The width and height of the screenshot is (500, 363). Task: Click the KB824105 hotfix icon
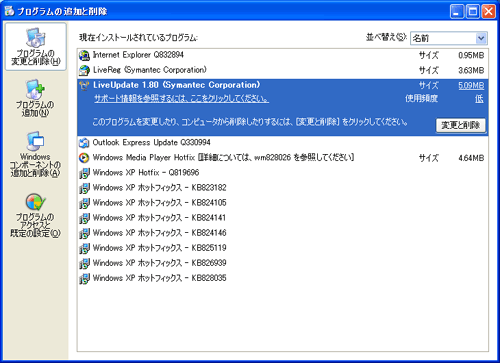click(x=84, y=203)
